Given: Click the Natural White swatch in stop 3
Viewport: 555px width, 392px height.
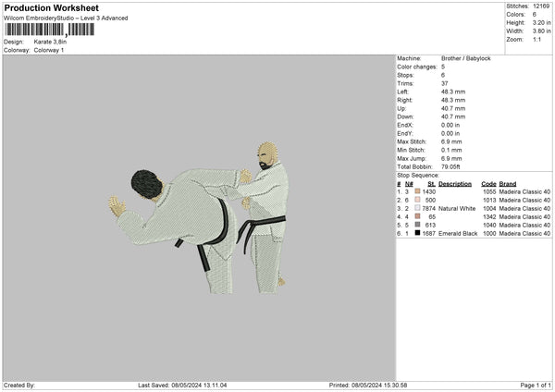Looking at the screenshot, I should pyautogui.click(x=417, y=208).
